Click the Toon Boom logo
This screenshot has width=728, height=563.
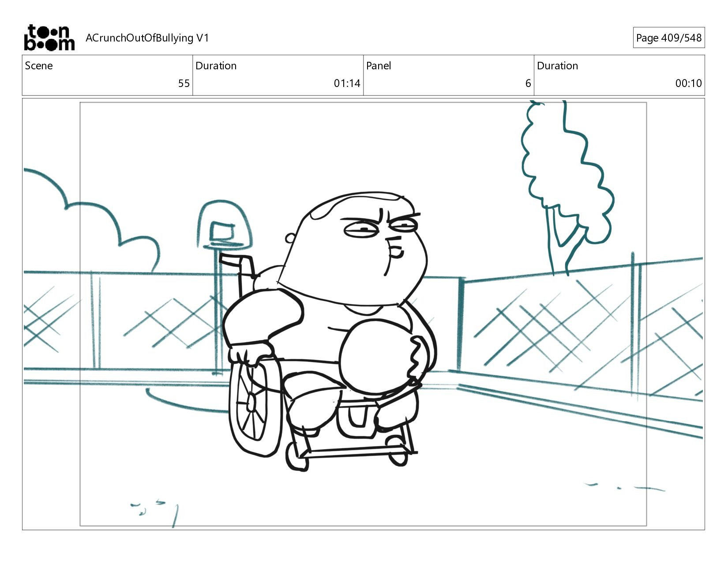pos(49,38)
